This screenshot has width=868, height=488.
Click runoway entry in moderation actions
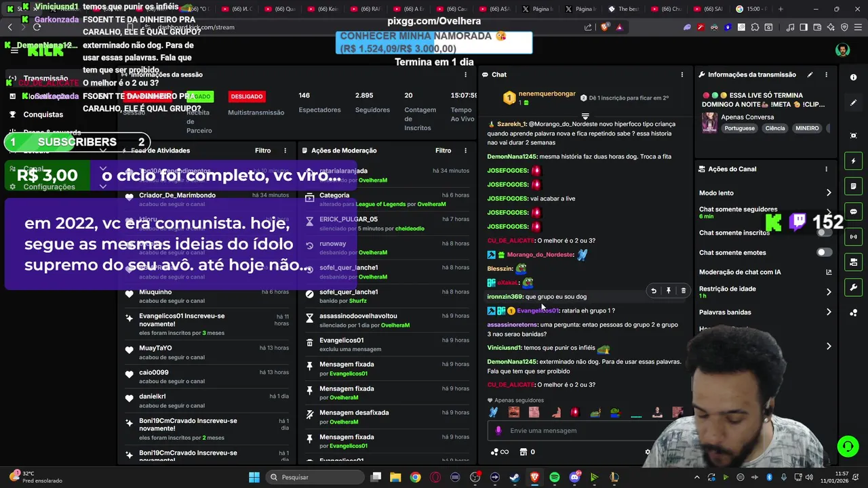(x=333, y=243)
